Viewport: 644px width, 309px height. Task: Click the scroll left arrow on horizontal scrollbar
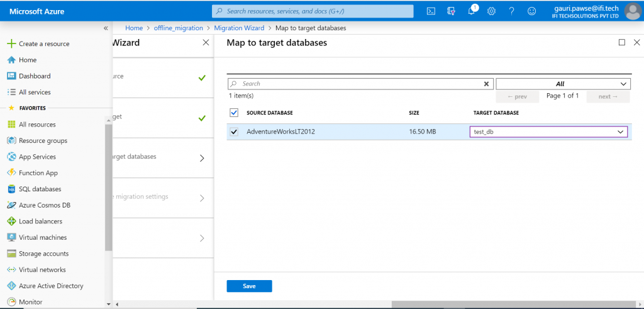coord(116,305)
